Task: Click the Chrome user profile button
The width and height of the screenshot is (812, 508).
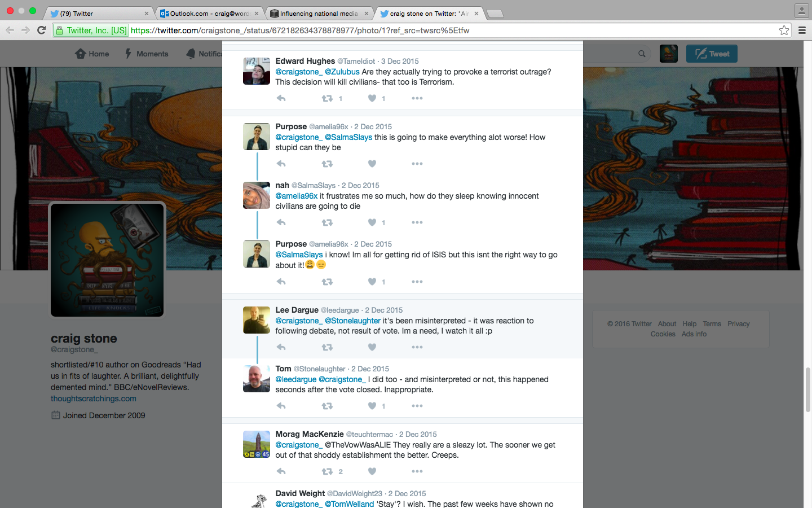Action: pyautogui.click(x=802, y=10)
